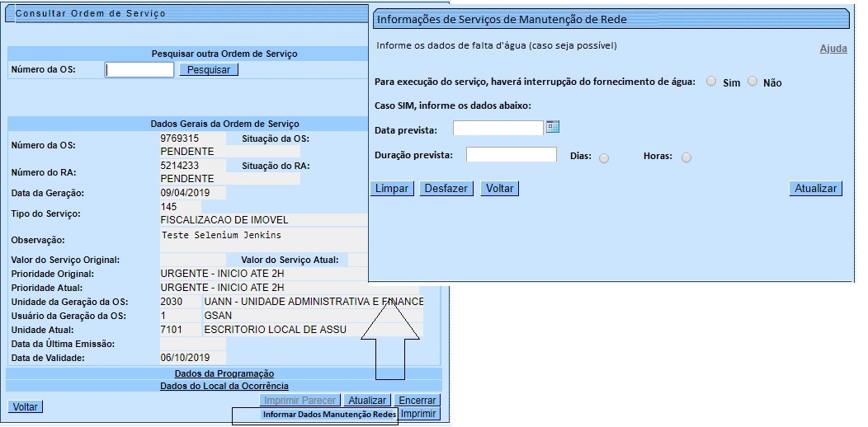Click the Duração prevista input field

[511, 154]
